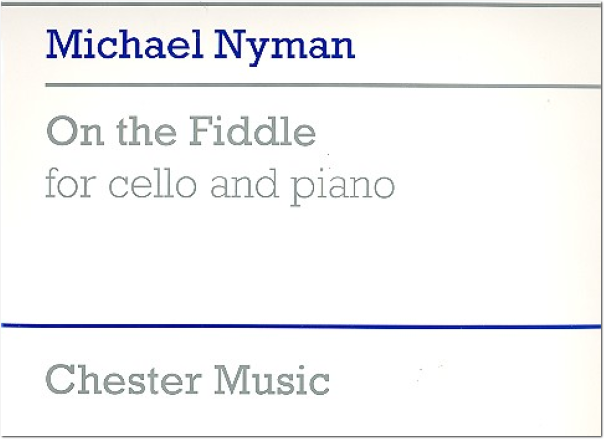Click the blue horizontal divider line
604x439 pixels.
pos(301,327)
